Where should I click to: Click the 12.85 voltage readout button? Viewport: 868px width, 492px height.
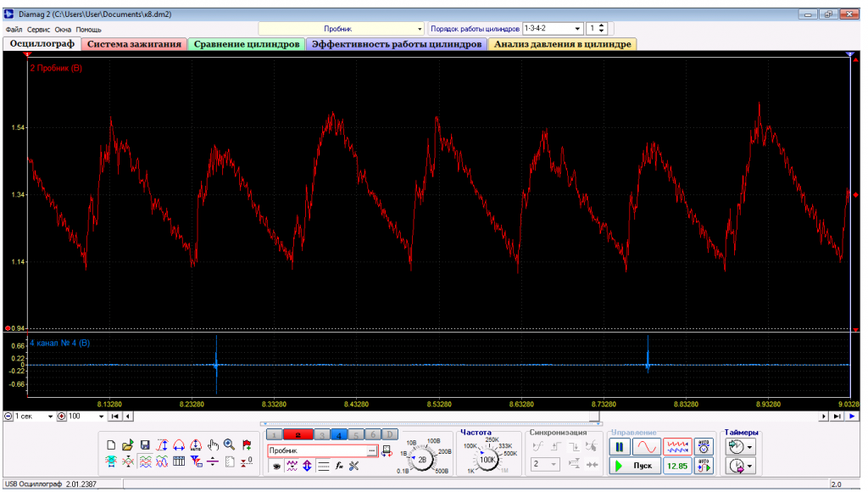click(x=677, y=466)
